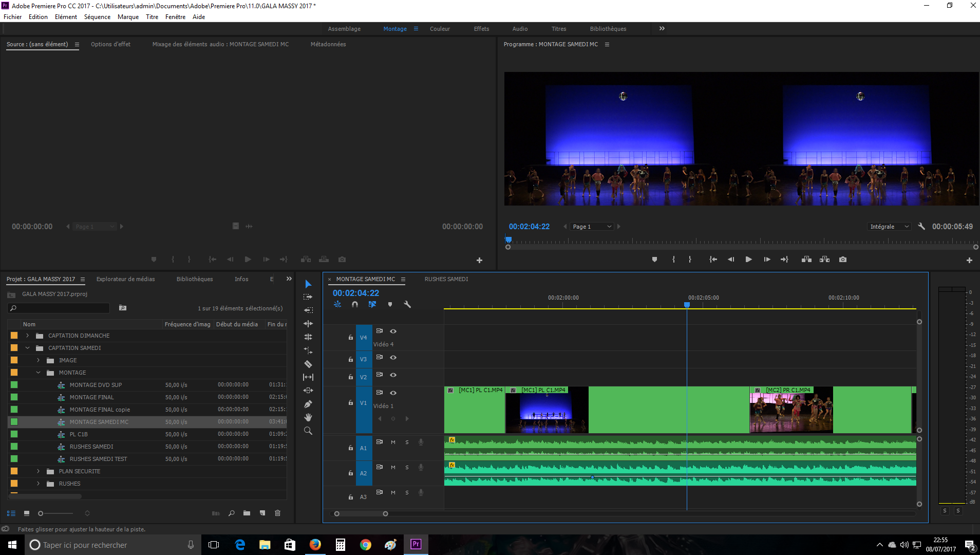Select MONTAGE FINAL copie sequence
Screen dimensions: 980x555
point(100,410)
